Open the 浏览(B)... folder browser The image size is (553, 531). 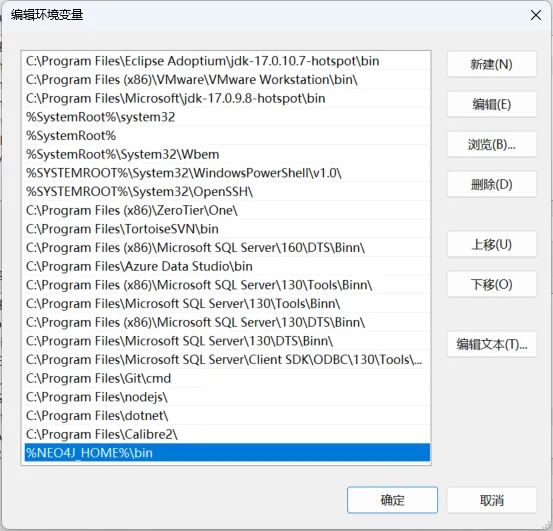[x=492, y=144]
